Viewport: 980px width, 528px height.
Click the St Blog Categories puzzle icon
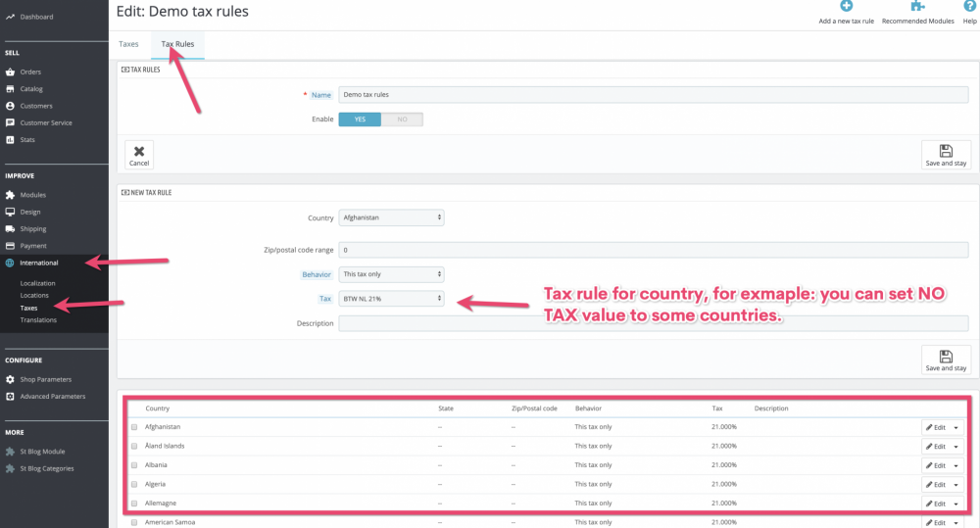(x=10, y=468)
